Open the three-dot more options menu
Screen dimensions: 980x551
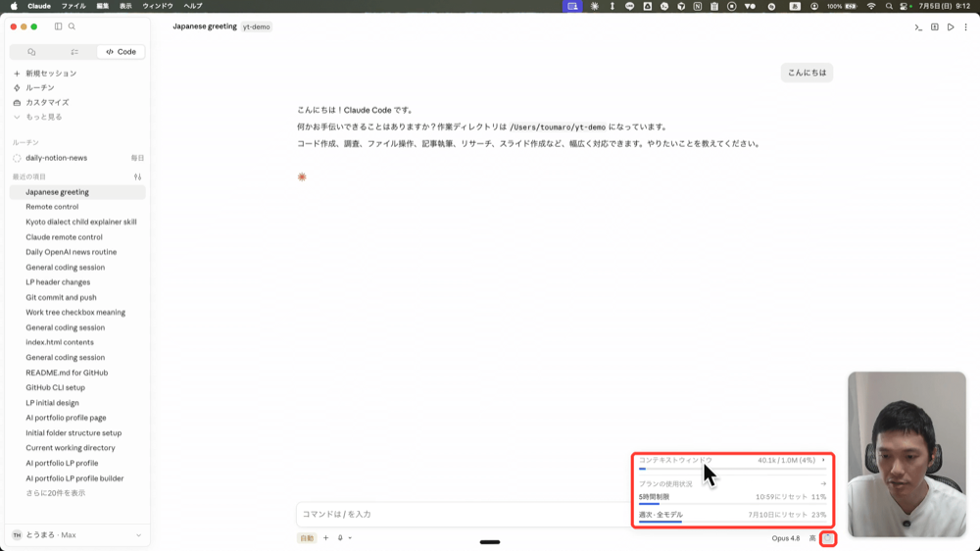(x=965, y=26)
